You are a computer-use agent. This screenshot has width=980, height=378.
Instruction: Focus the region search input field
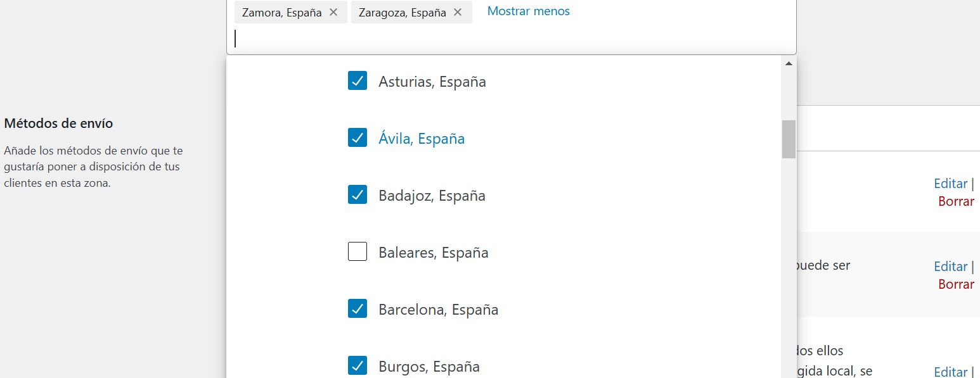coord(511,39)
